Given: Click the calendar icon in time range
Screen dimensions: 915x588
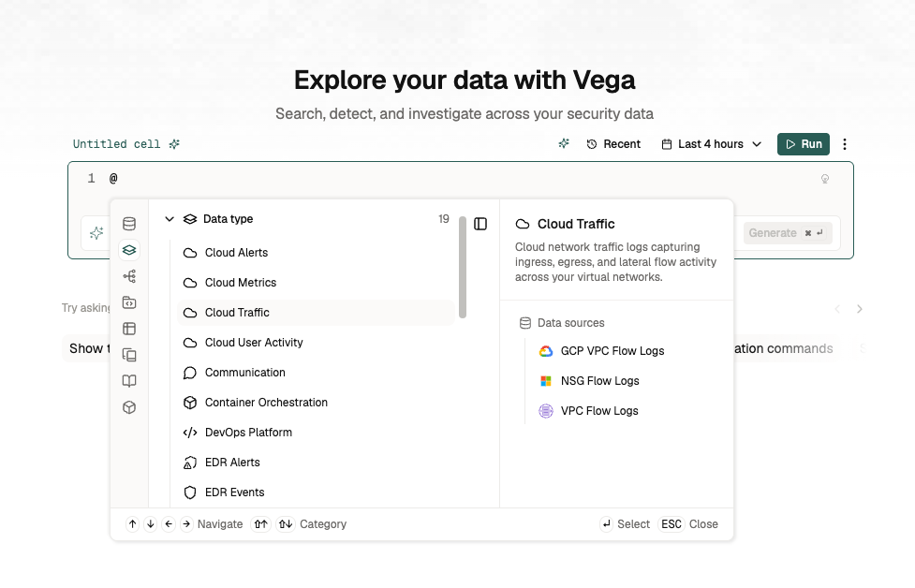Looking at the screenshot, I should pyautogui.click(x=667, y=144).
